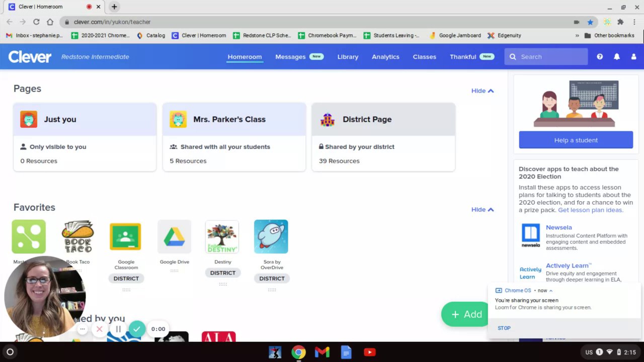Image resolution: width=644 pixels, height=362 pixels.
Task: Open the Newsela app icon
Action: tap(530, 236)
